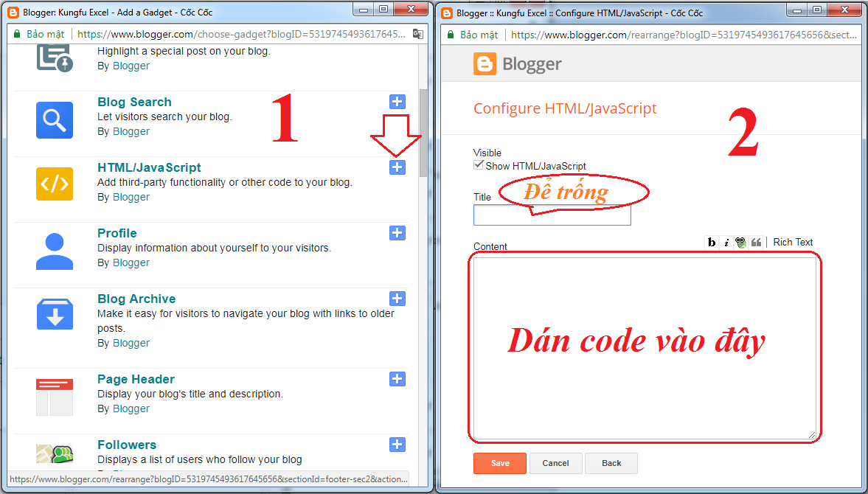
Task: Add the Followers gadget plus button
Action: (x=397, y=444)
